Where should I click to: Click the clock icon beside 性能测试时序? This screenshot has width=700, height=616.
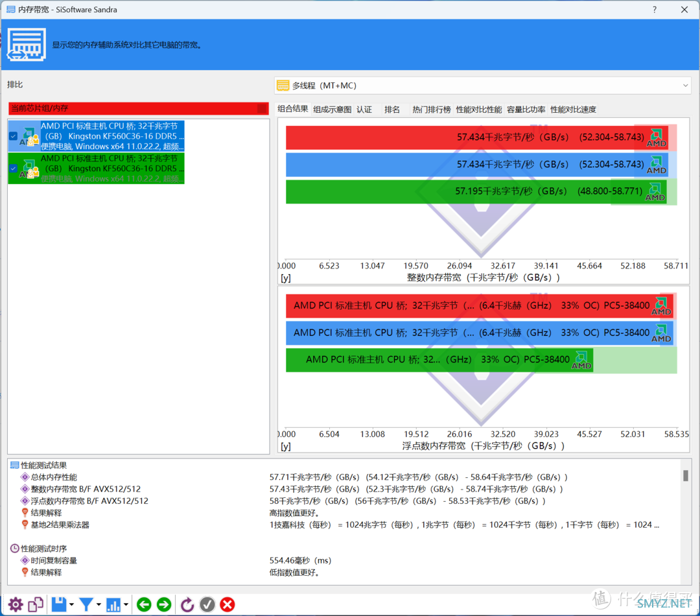point(15,549)
